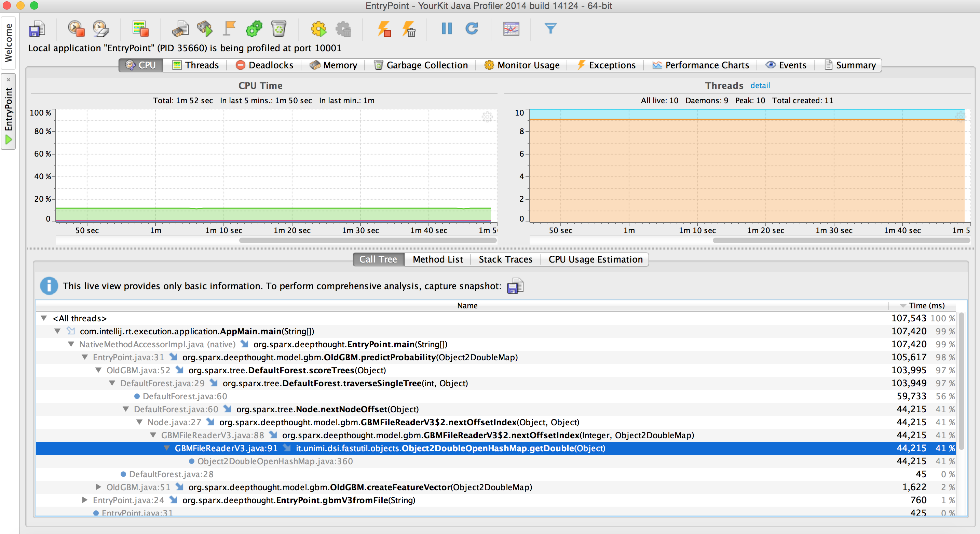The image size is (980, 534).
Task: Clear CPU profiling data (clock with eraser)
Action: [101, 29]
